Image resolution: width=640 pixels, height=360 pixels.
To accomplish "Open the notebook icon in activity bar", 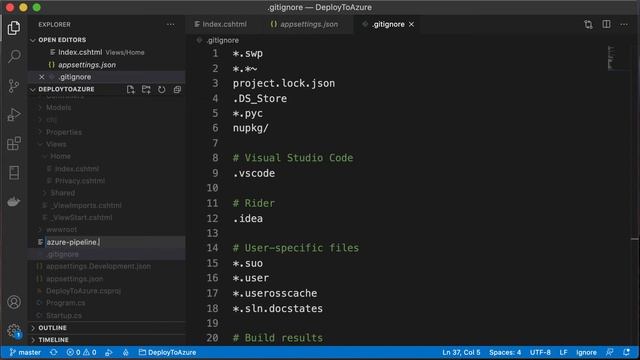I will [x=14, y=172].
